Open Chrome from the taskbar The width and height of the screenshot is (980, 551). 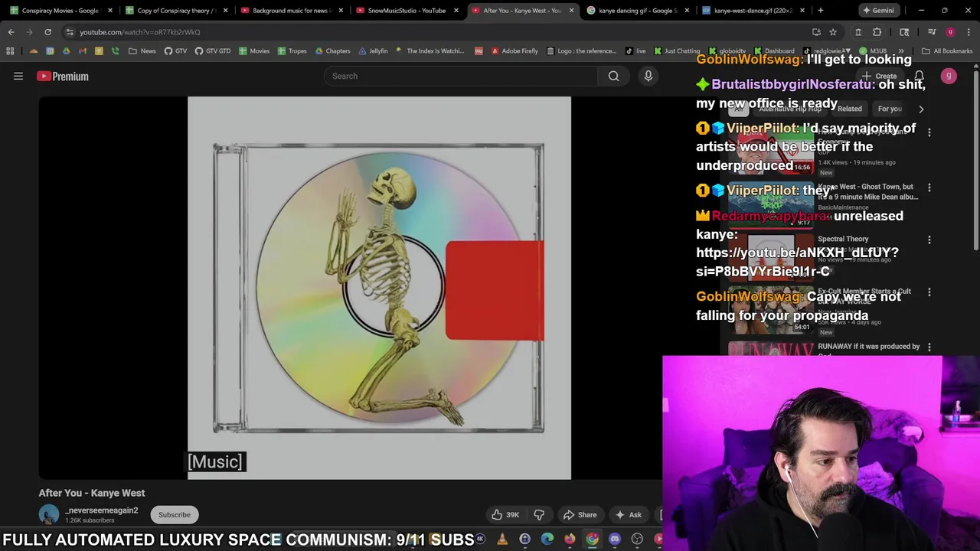pos(593,540)
